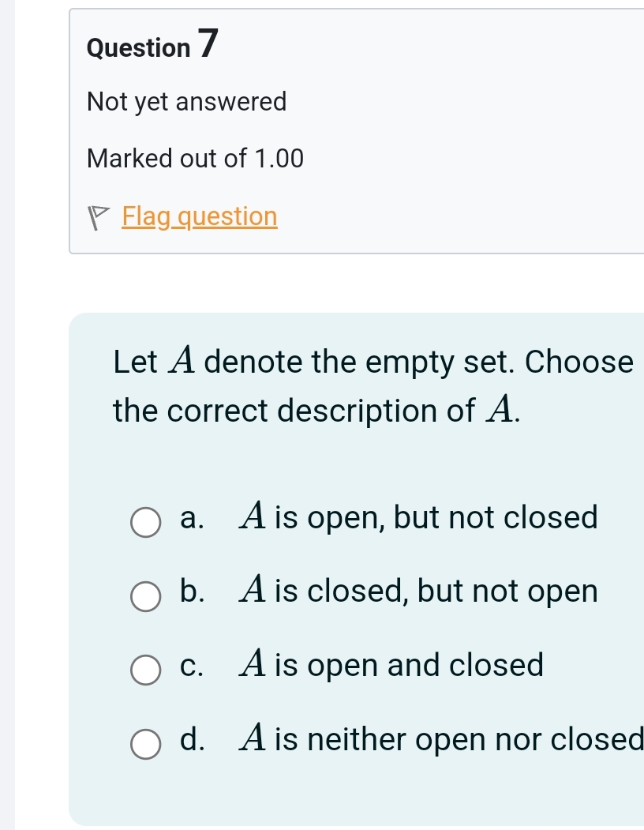
Task: Click answer text 'is open, but not closed'
Action: point(436,517)
